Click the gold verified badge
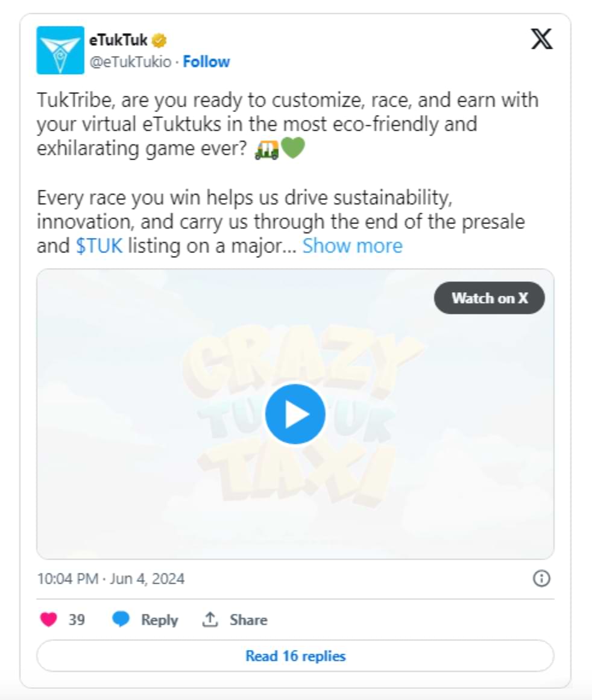 pyautogui.click(x=159, y=41)
